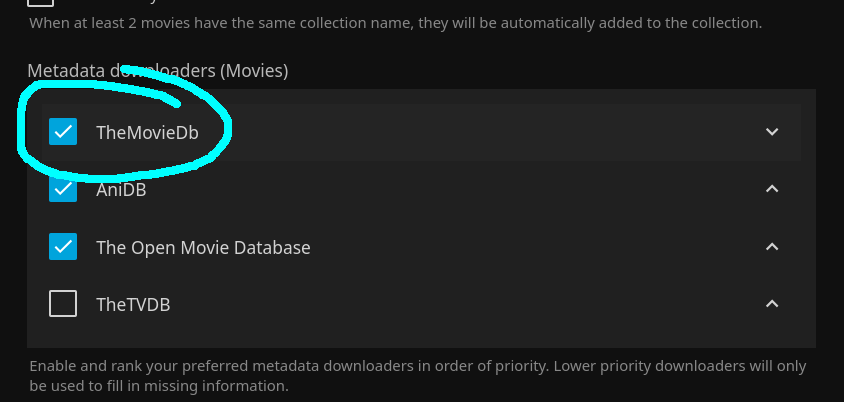844x402 pixels.
Task: Enable the TheTVDB checkbox
Action: pos(63,304)
